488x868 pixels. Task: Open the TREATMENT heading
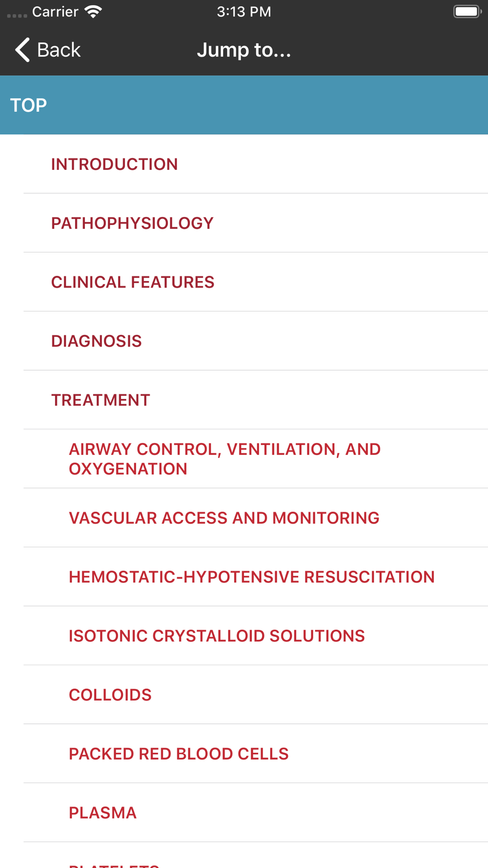[x=256, y=400]
